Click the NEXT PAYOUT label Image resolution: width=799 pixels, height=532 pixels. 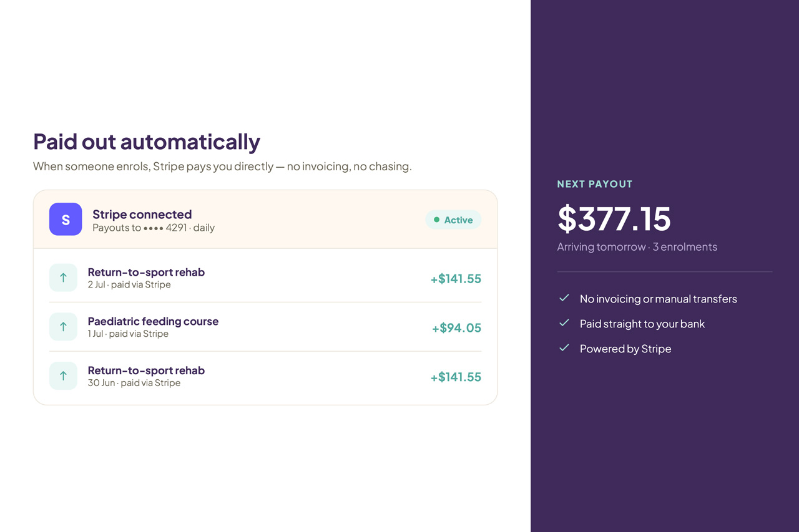(595, 184)
